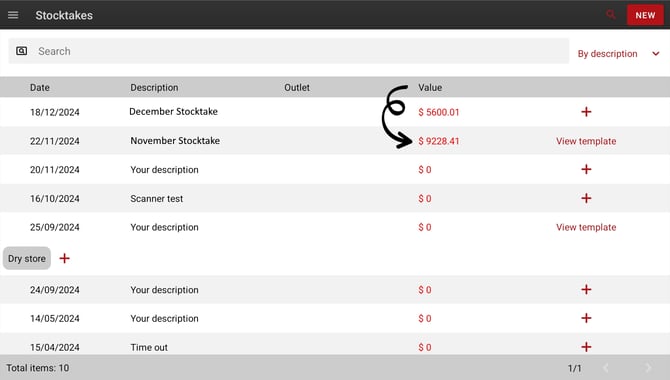Click the $ 9228.41 value
Image resolution: width=670 pixels, height=380 pixels.
(439, 141)
